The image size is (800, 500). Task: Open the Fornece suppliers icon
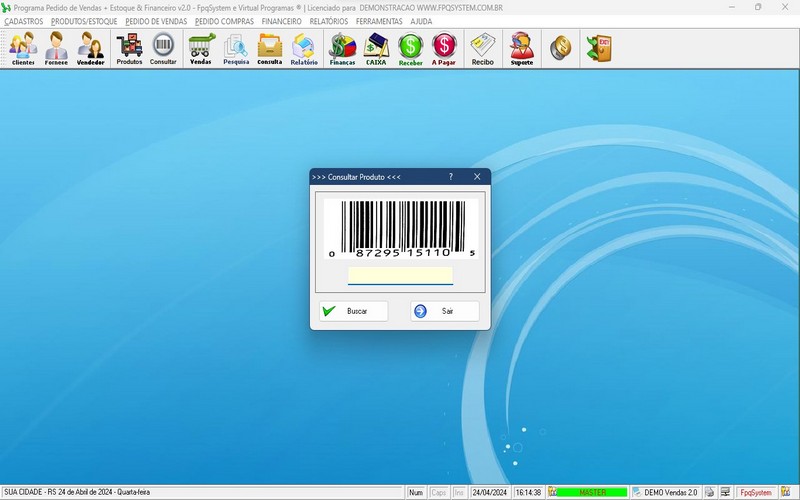(x=56, y=48)
